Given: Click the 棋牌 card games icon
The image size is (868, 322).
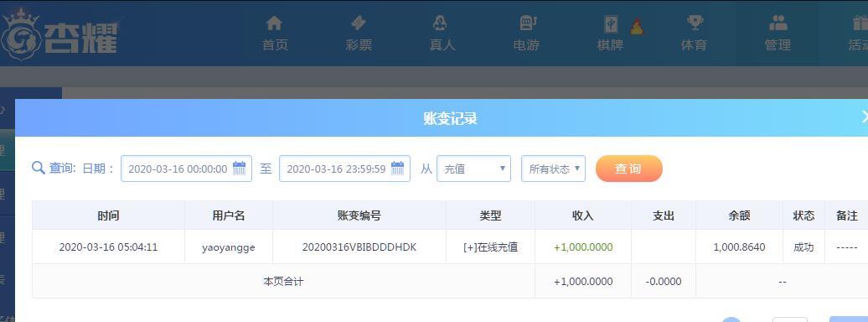Looking at the screenshot, I should pyautogui.click(x=611, y=23).
